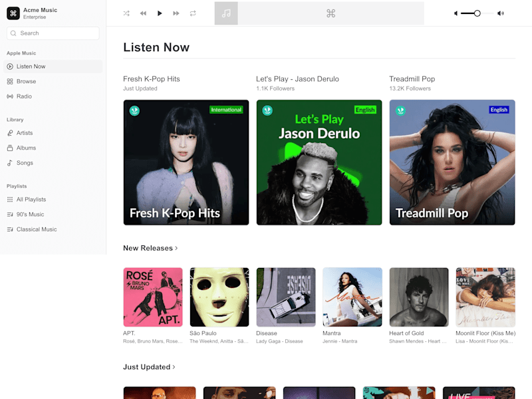
Task: Click the Fresh K-Pop Hits title text
Action: (x=152, y=79)
